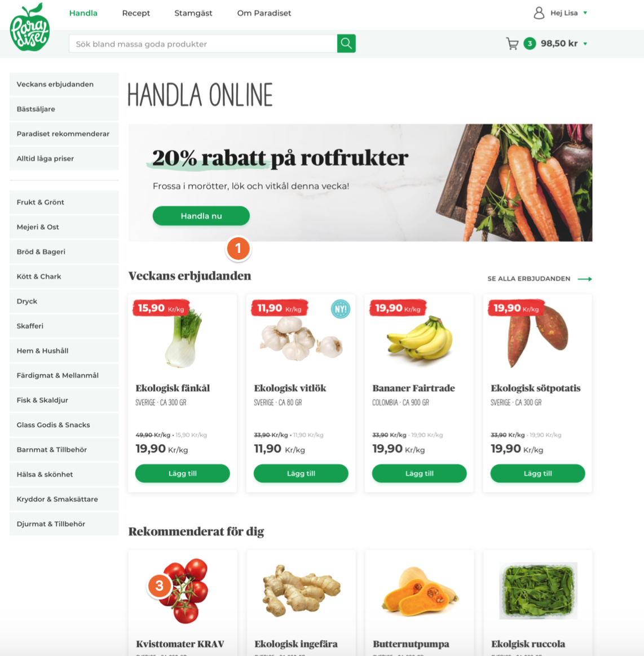
Task: Open the Stamgäst menu item
Action: point(193,13)
